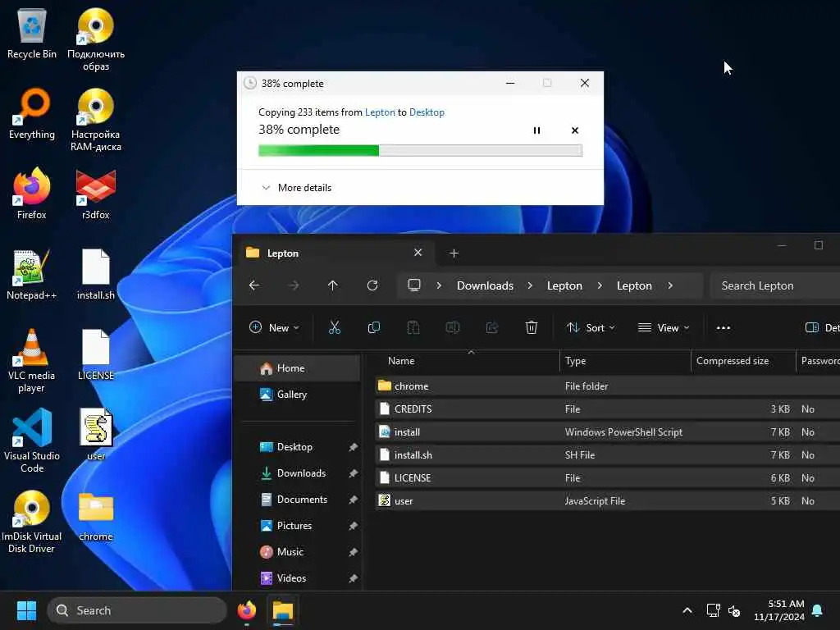
Task: Launch the Firefox desktop shortcut
Action: [32, 194]
